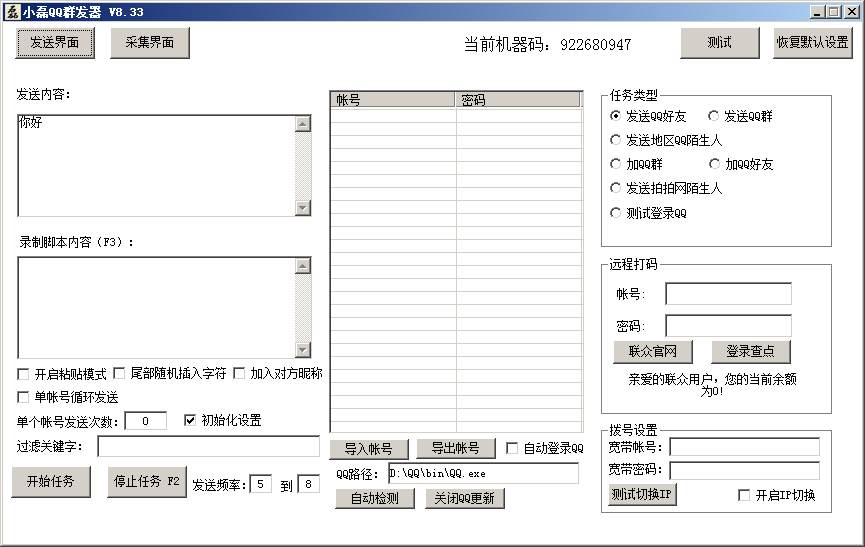The width and height of the screenshot is (865, 547).
Task: Click up arrow of 录制脚本内容 scrollbar
Action: [303, 266]
